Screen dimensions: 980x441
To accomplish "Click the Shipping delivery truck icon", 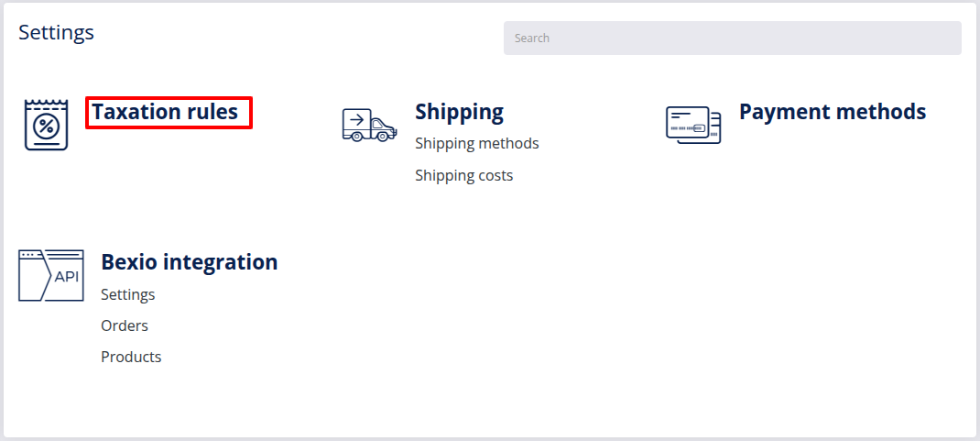I will pyautogui.click(x=369, y=125).
